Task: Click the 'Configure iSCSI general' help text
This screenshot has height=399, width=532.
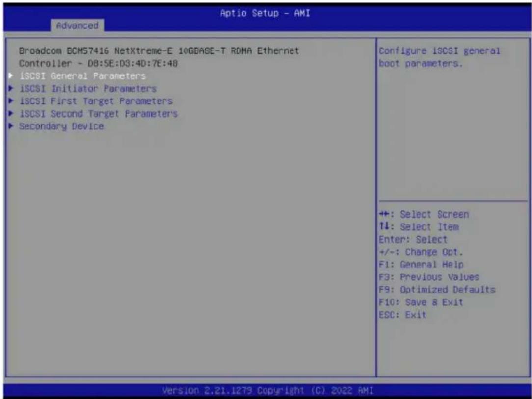Action: point(439,51)
